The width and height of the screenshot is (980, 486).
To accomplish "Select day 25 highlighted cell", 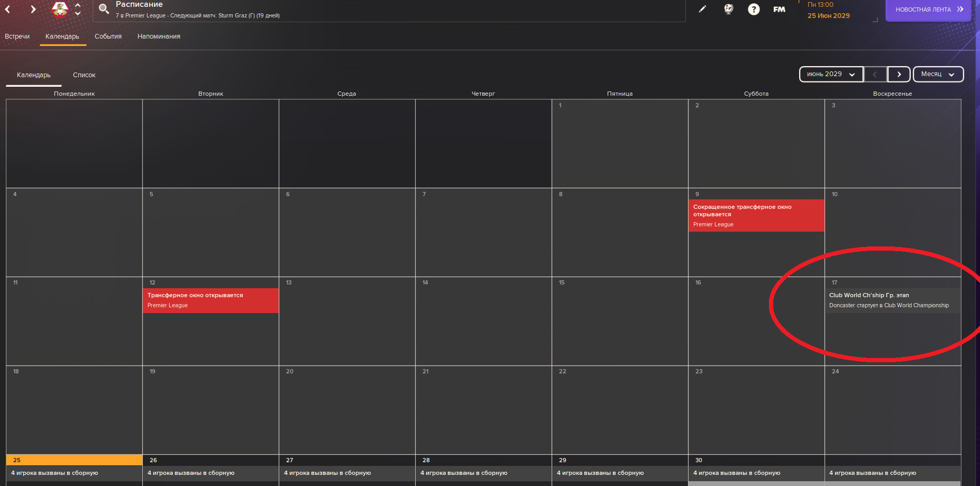I will [x=74, y=460].
